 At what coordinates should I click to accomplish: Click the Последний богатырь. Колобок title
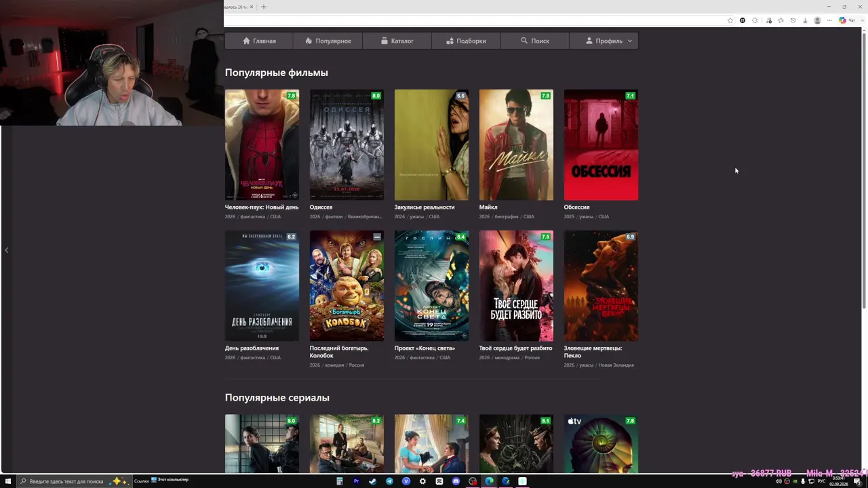click(x=339, y=352)
